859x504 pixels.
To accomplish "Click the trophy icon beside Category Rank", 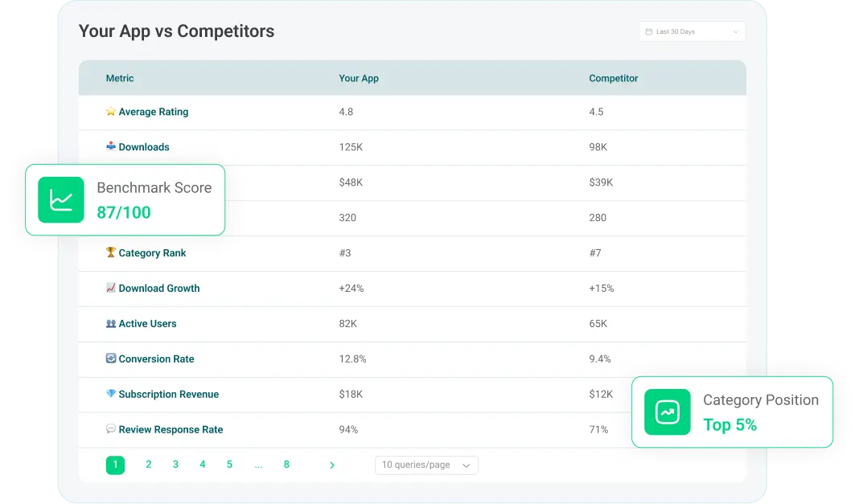I will [111, 252].
